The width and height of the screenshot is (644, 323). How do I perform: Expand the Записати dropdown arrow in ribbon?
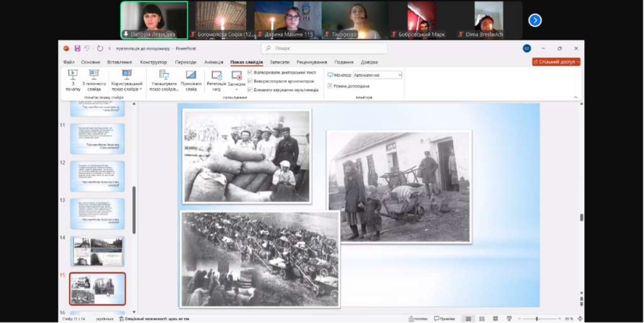click(x=236, y=89)
